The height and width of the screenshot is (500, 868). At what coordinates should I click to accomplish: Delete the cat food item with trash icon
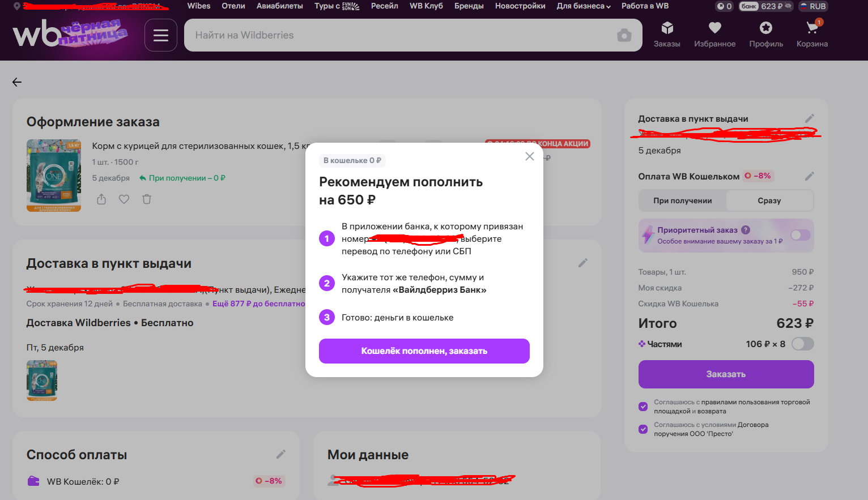tap(147, 199)
